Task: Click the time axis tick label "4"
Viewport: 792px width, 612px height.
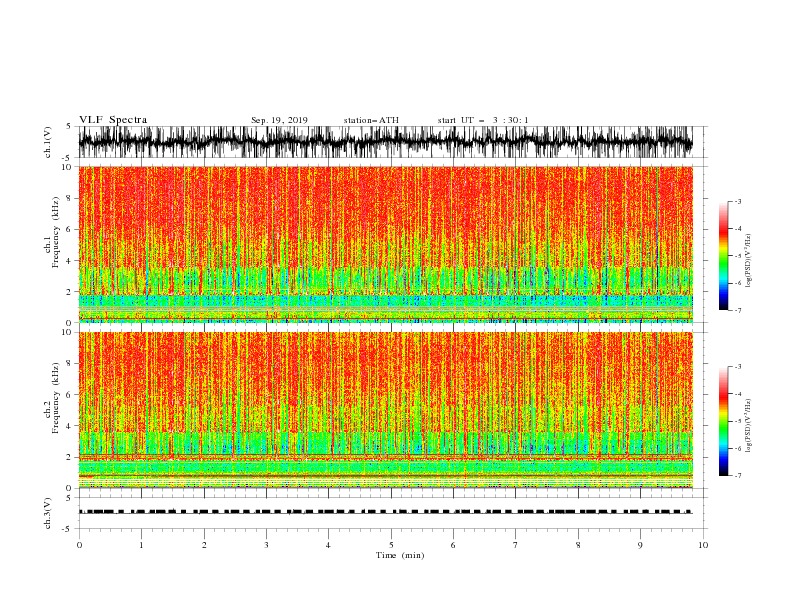Action: (x=328, y=545)
